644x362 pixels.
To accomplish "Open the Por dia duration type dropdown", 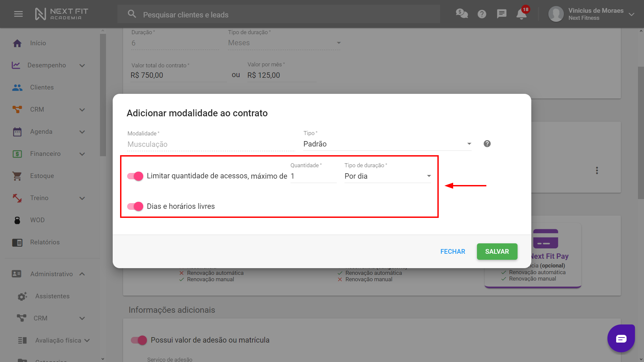I will pyautogui.click(x=387, y=176).
